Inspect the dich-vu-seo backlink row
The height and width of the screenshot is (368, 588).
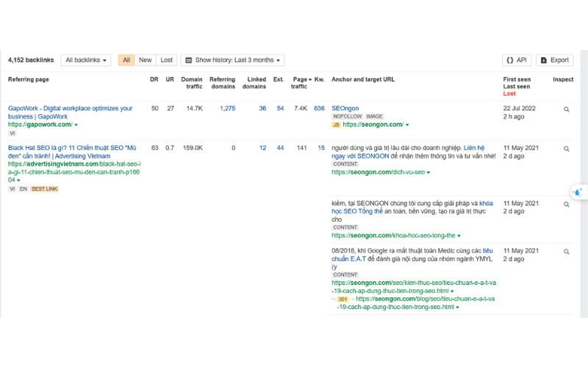point(566,149)
